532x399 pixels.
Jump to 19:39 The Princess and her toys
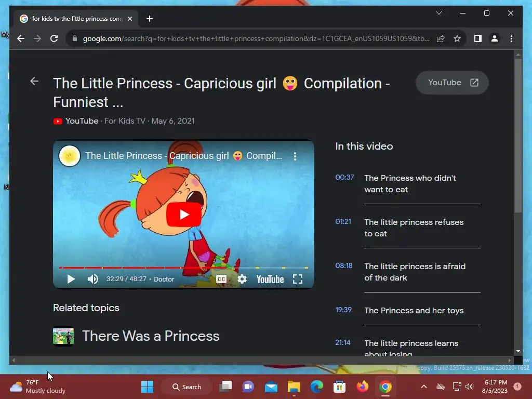[408, 311]
